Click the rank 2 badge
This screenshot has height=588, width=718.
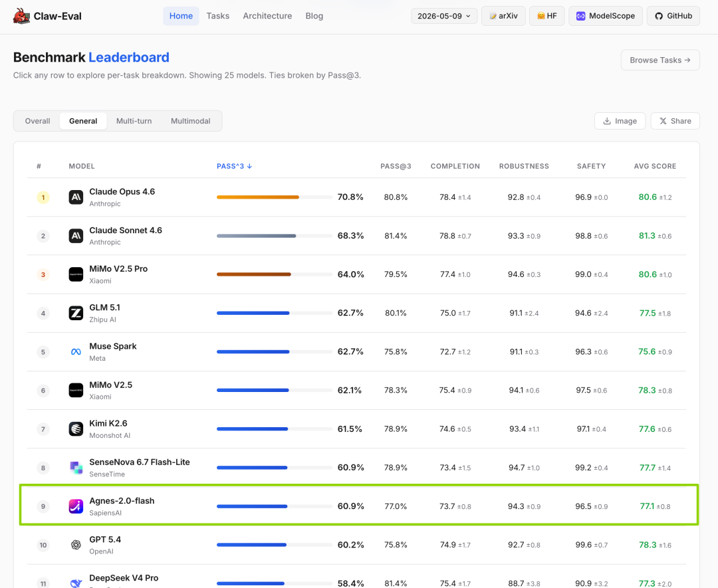point(43,236)
